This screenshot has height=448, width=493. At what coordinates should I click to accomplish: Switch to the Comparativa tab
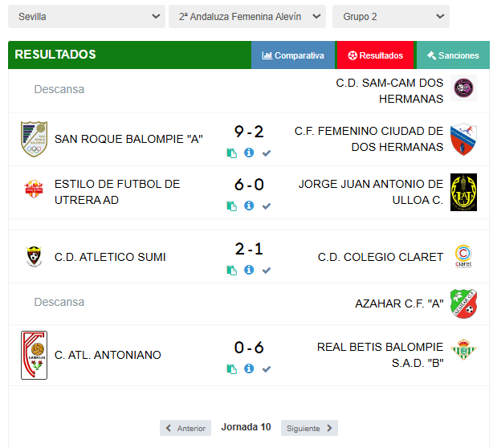pos(293,55)
